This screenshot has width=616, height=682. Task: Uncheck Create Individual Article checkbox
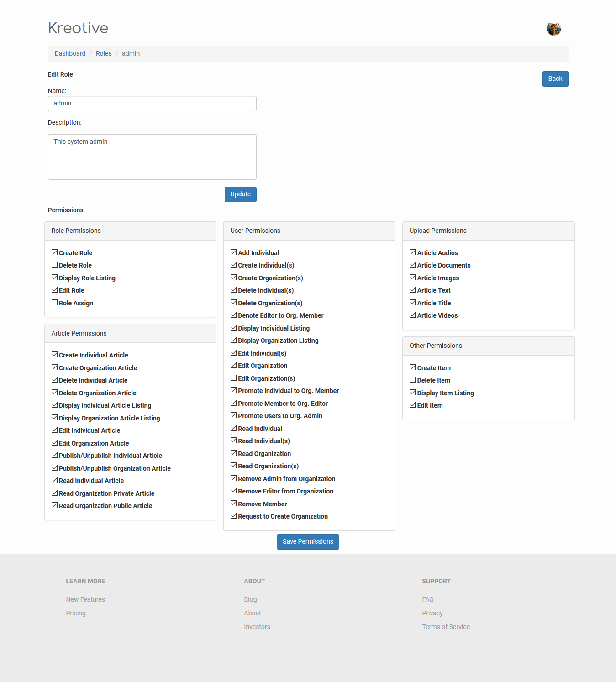point(55,355)
